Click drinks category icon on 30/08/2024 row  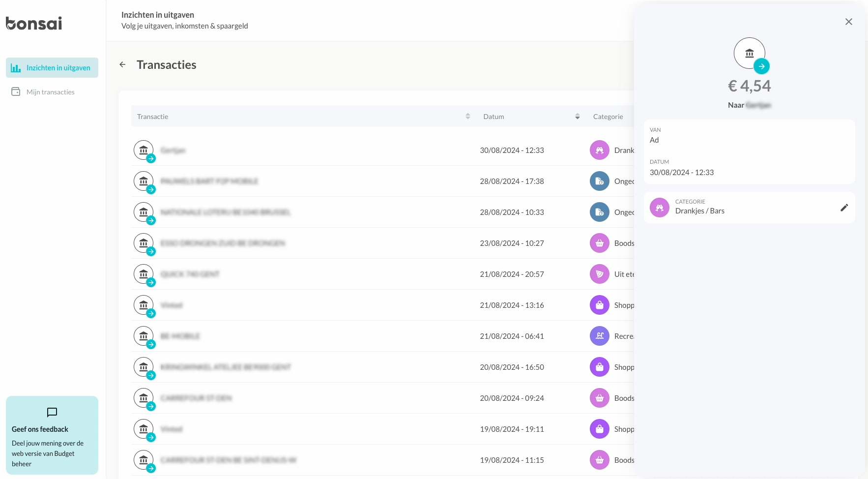600,150
